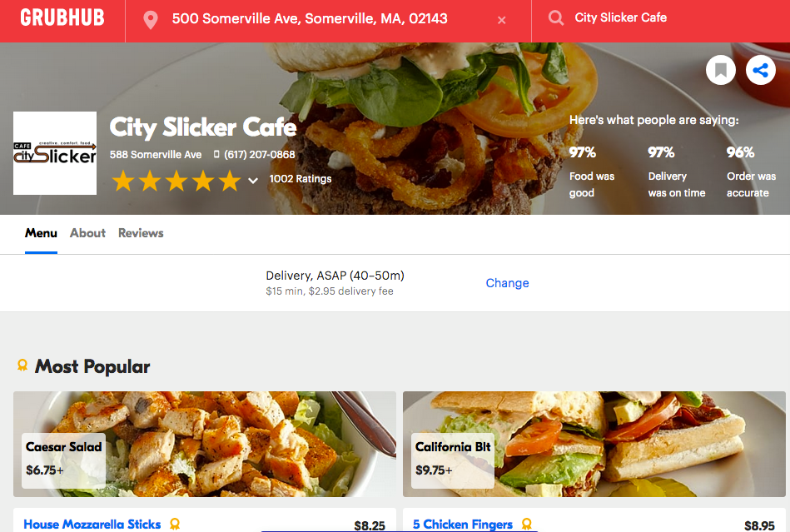Click the City Slicker Cafe logo
Image resolution: width=790 pixels, height=532 pixels.
point(55,153)
